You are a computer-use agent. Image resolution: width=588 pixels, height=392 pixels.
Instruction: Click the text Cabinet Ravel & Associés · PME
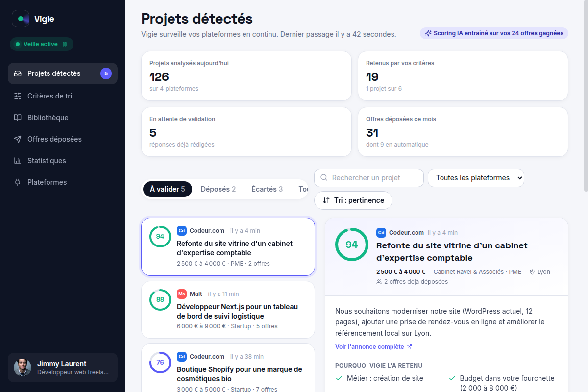(x=477, y=272)
